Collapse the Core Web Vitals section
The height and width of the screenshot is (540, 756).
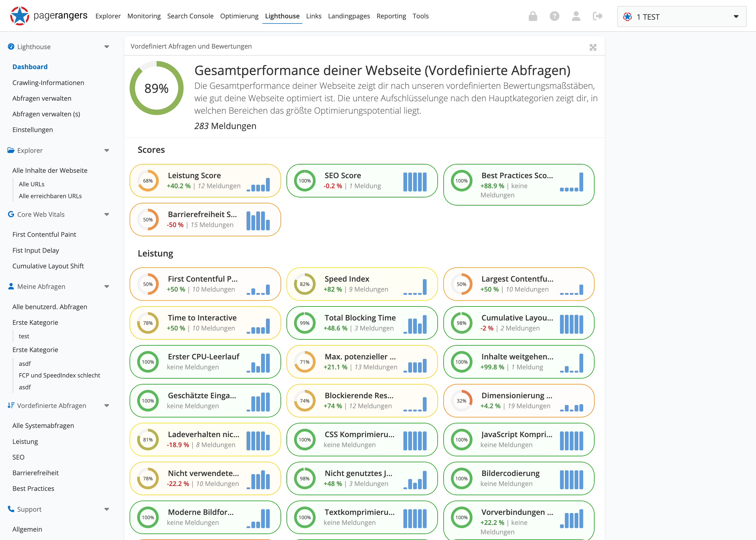tap(107, 214)
